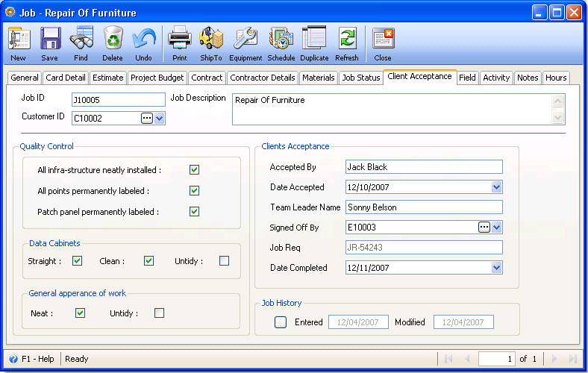Open the Card Detail tab

pyautogui.click(x=66, y=78)
